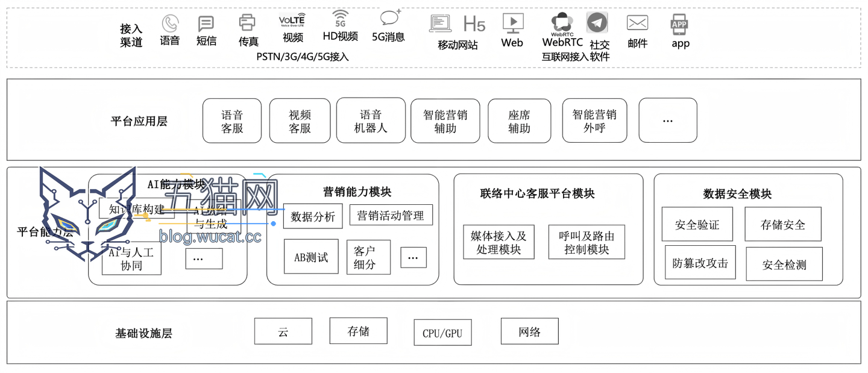Screen dimensions: 868x373
Task: Click the app phone icon
Action: pos(679,24)
